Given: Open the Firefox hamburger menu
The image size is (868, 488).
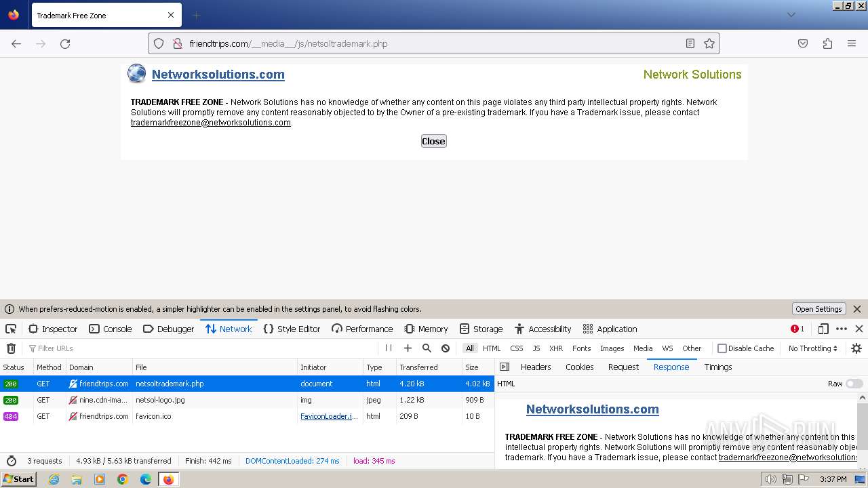Looking at the screenshot, I should [852, 43].
